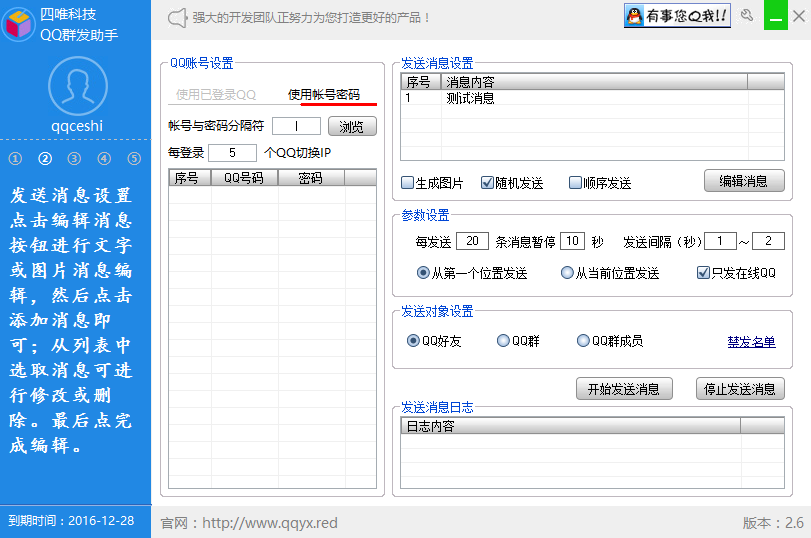Switch to the 使用帐号密码 tab
The width and height of the screenshot is (811, 538).
tap(324, 95)
